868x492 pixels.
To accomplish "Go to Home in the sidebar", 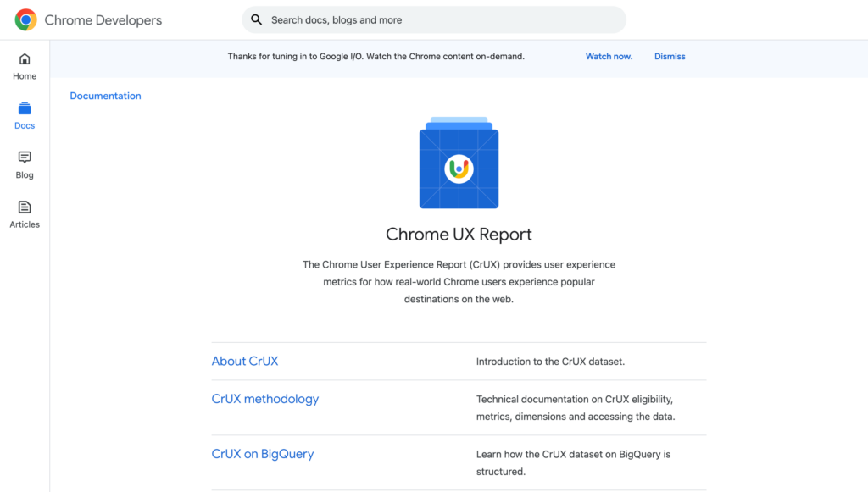I will [25, 66].
